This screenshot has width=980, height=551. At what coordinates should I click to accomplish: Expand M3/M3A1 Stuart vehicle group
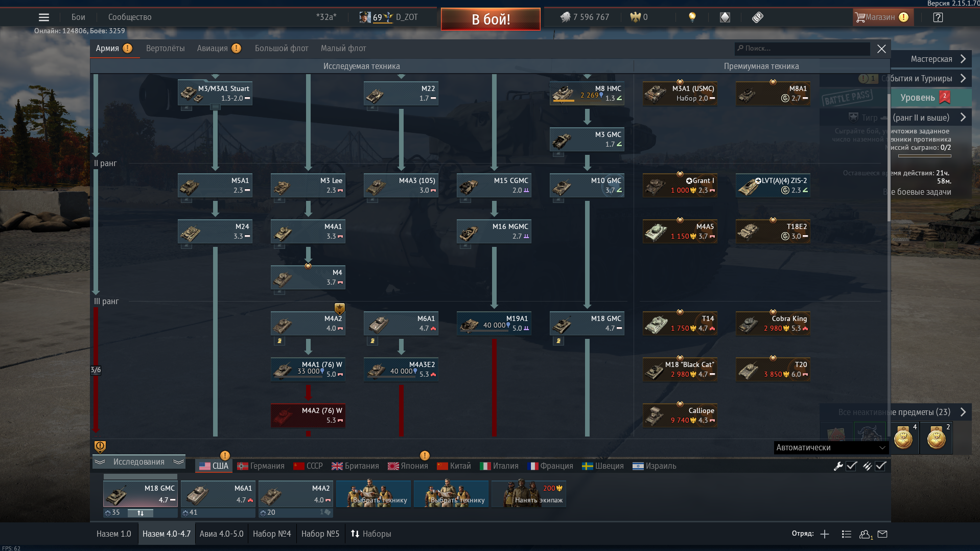(215, 107)
